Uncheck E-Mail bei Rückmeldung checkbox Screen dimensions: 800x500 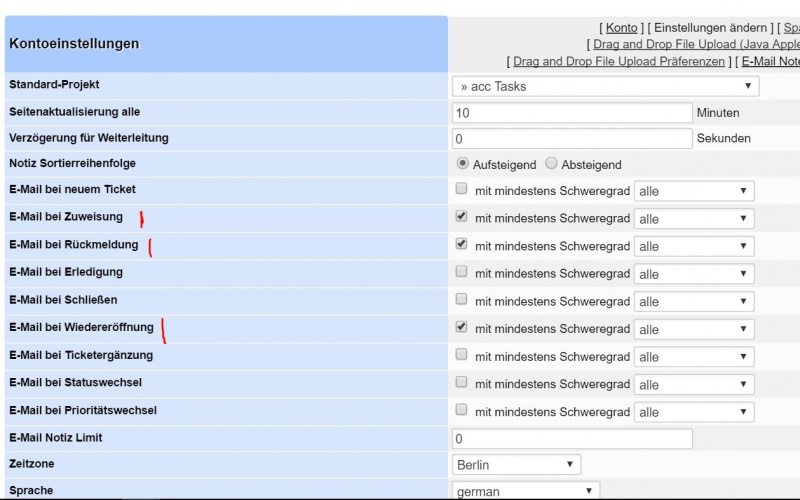(461, 244)
